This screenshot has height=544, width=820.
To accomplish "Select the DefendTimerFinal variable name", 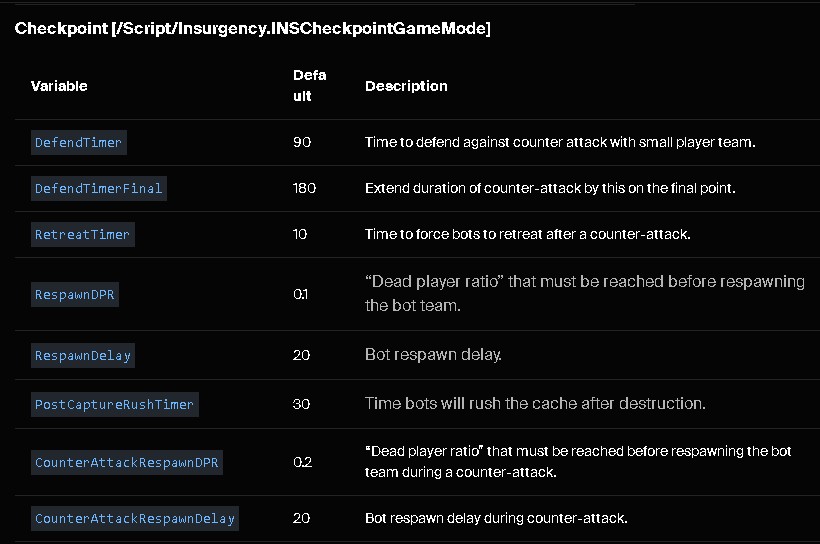I will pos(99,188).
